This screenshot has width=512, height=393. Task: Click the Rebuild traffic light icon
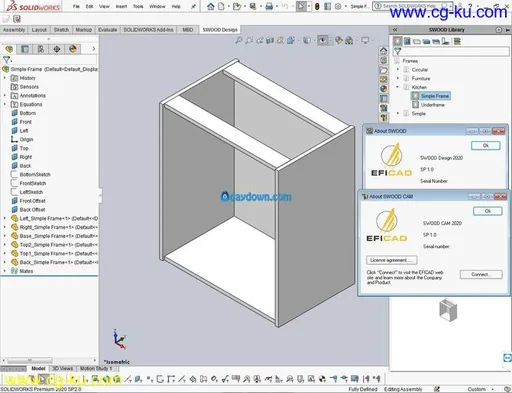(317, 6)
